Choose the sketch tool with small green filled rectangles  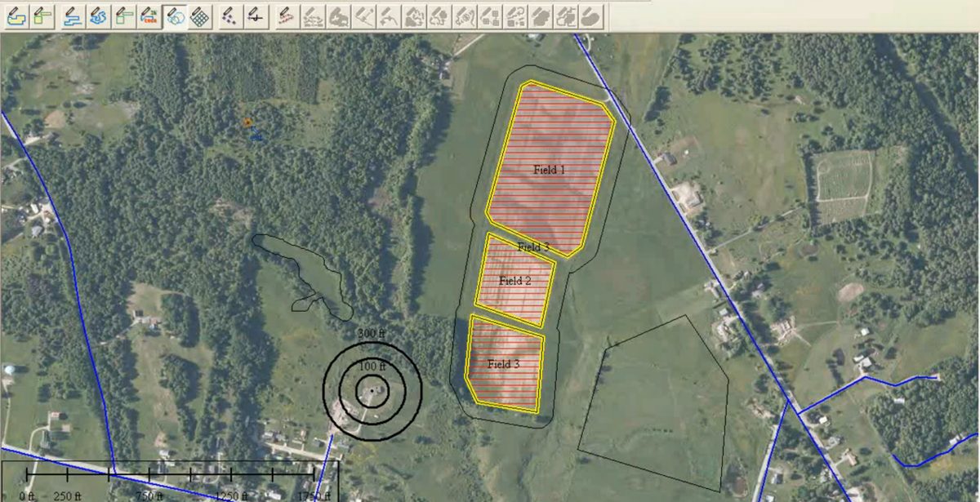(43, 16)
